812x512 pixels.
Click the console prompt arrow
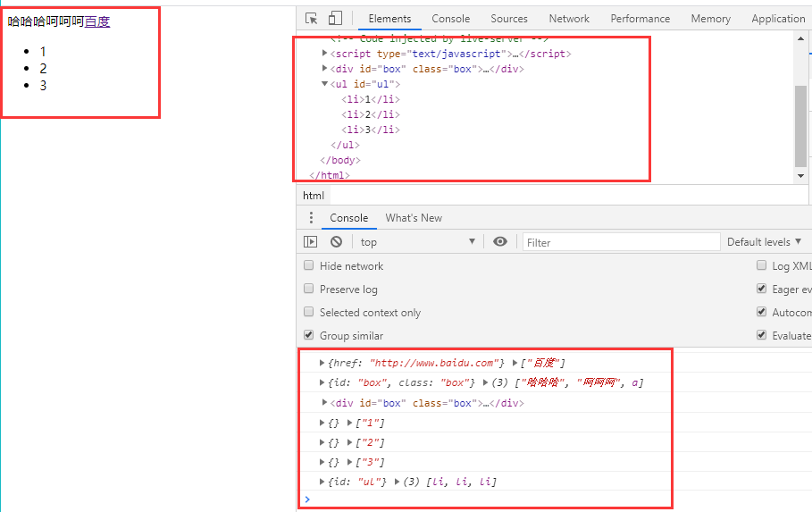coord(307,499)
